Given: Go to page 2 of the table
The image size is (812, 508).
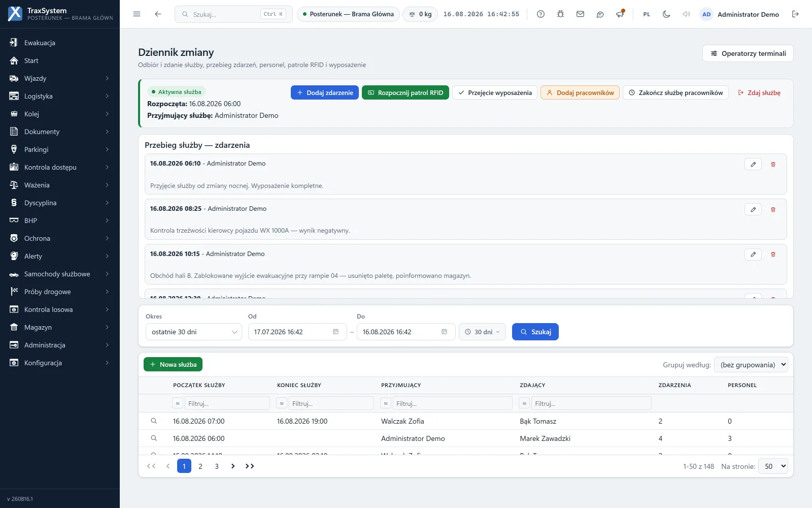Looking at the screenshot, I should pyautogui.click(x=200, y=466).
